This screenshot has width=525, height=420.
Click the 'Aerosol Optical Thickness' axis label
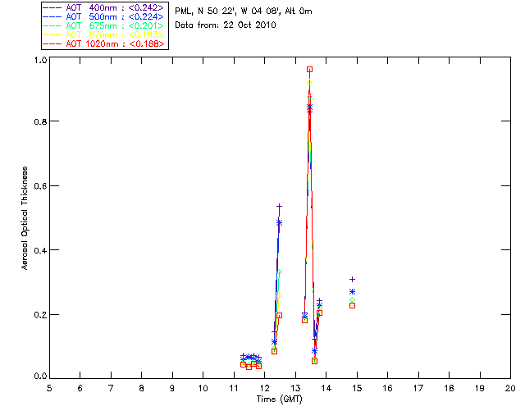pos(25,218)
